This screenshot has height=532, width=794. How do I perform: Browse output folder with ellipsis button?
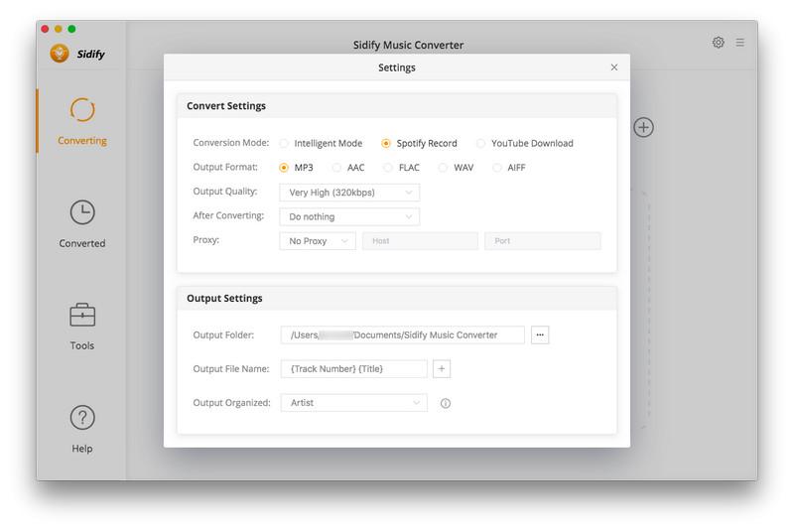tap(540, 335)
